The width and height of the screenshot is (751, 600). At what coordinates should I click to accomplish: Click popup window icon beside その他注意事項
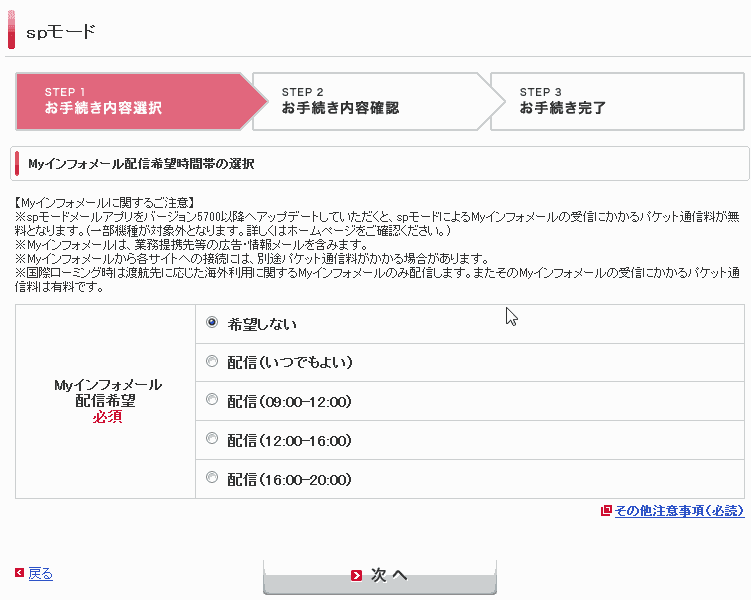[x=606, y=511]
